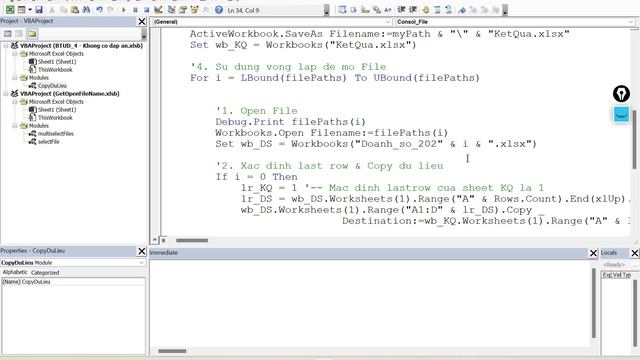Open the Insert UserForm dropdown arrow
640x360 pixels.
point(30,10)
